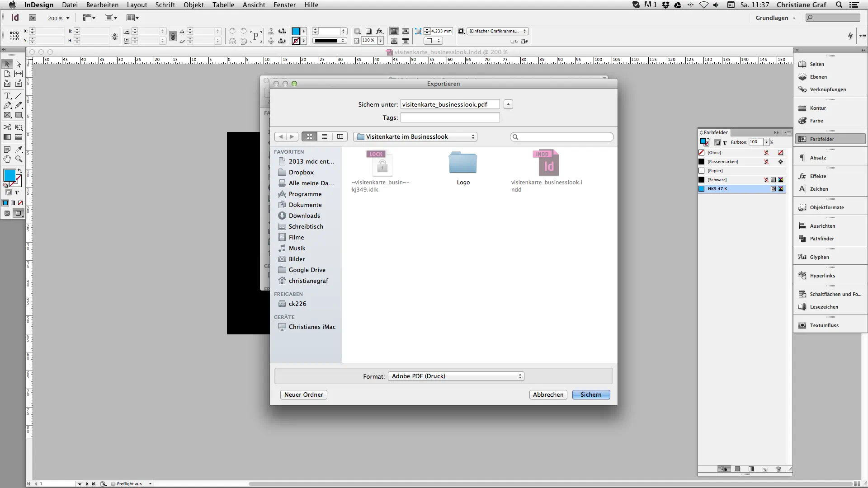Toggle formatting affects text in Farbfelder
Screen dimensions: 868x488
point(725,142)
